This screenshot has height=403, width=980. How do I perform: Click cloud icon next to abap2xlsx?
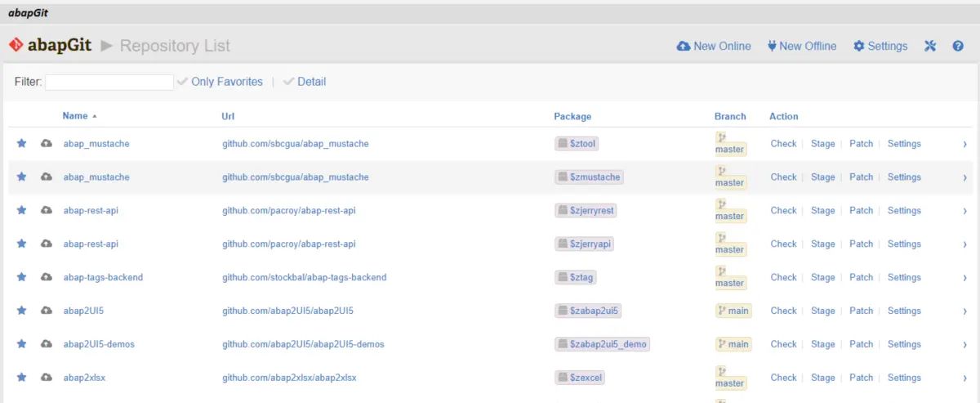click(x=47, y=378)
